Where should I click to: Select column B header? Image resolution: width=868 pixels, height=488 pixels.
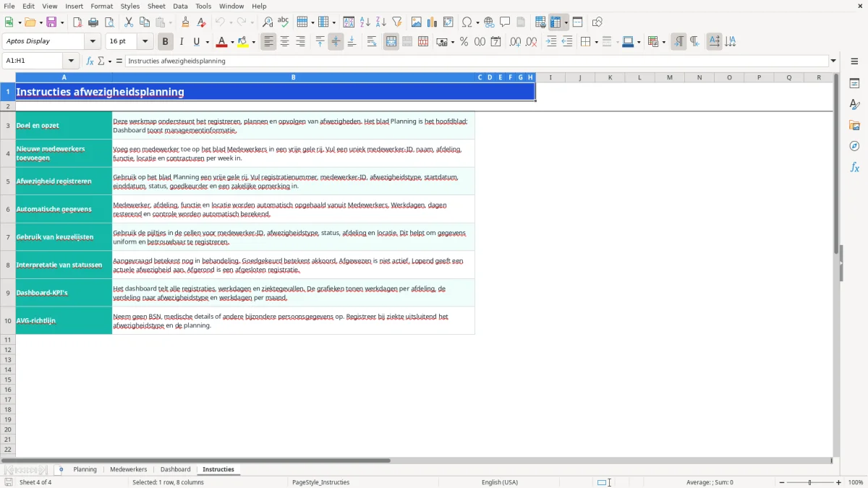click(x=293, y=77)
